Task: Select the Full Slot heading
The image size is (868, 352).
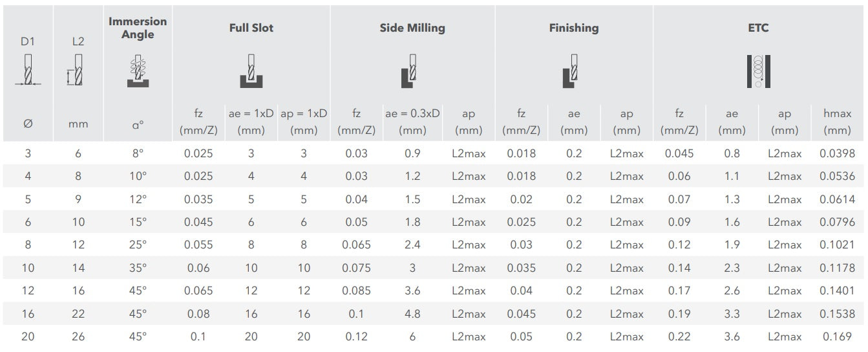Action: click(x=251, y=28)
